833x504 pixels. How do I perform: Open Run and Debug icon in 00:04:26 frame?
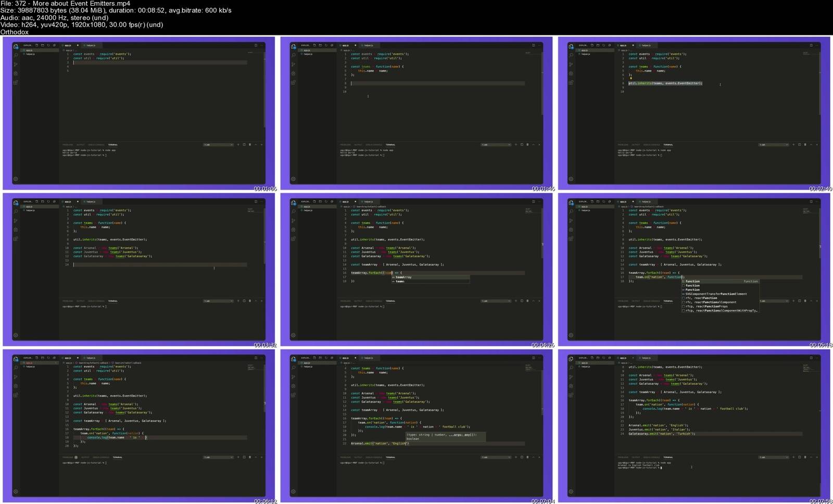pos(294,230)
